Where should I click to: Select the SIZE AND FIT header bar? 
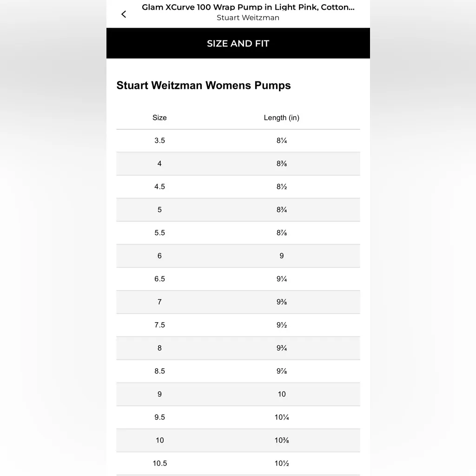(238, 43)
